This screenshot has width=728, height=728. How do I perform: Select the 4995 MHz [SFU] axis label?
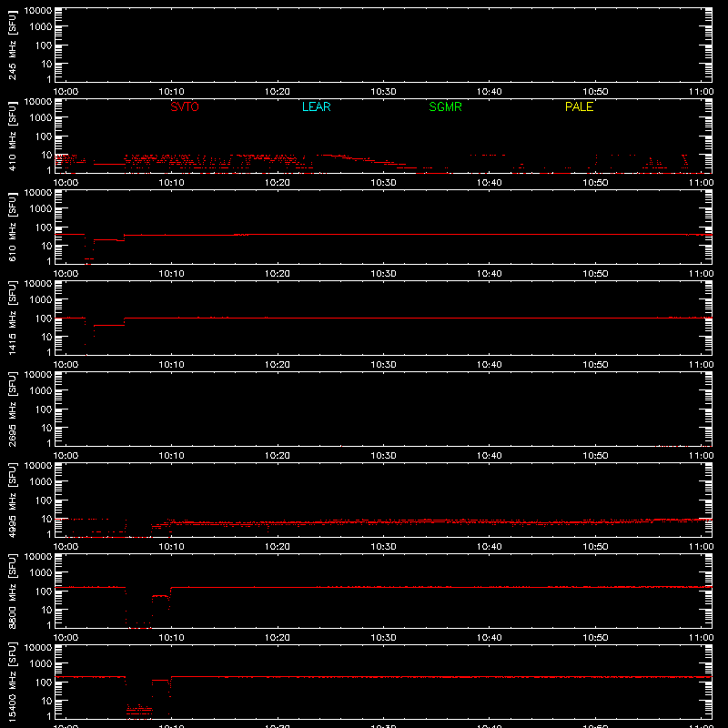[12, 500]
